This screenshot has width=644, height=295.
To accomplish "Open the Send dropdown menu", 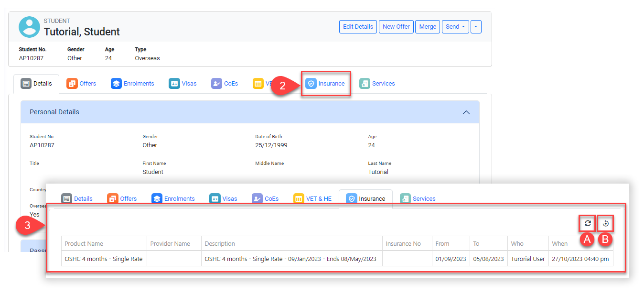I will pos(455,27).
